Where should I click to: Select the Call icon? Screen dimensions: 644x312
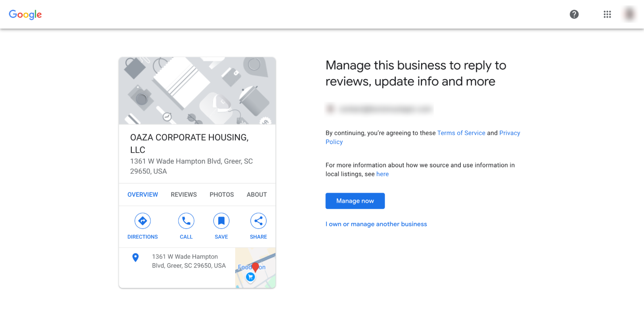[x=186, y=221]
